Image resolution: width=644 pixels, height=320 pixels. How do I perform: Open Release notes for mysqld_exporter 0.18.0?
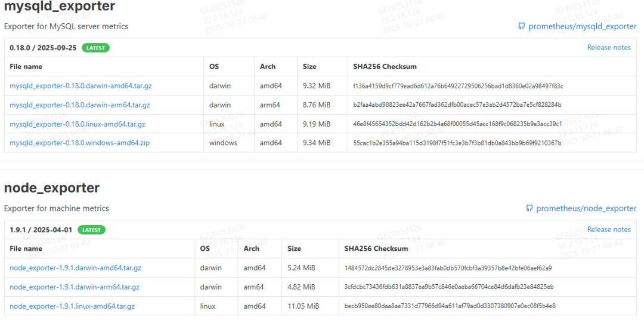[x=609, y=47]
